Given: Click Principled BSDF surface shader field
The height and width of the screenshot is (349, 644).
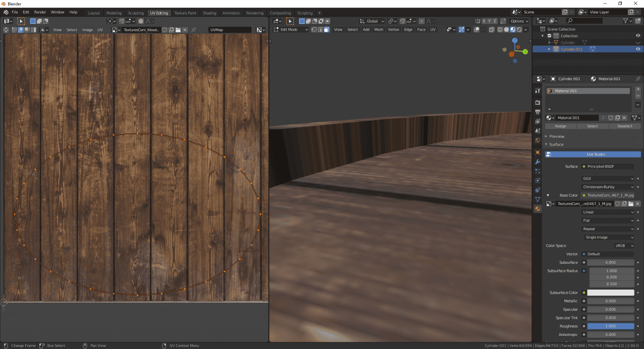Looking at the screenshot, I should [608, 167].
